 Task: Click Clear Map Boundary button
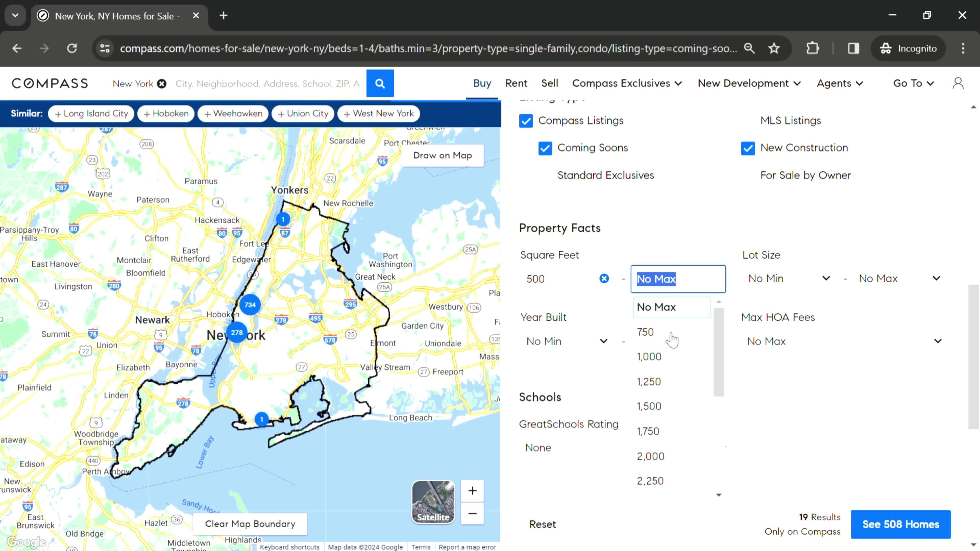click(250, 524)
